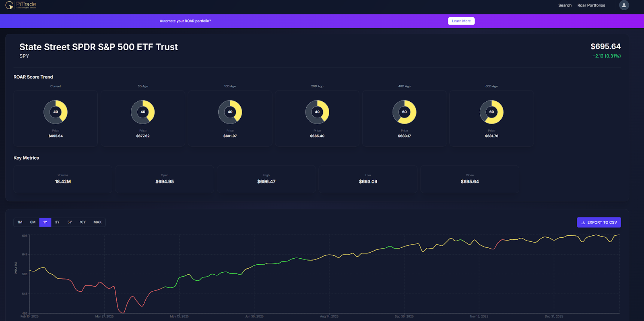This screenshot has width=644, height=321.
Task: Click the High $696.47 metric card
Action: pos(266,179)
